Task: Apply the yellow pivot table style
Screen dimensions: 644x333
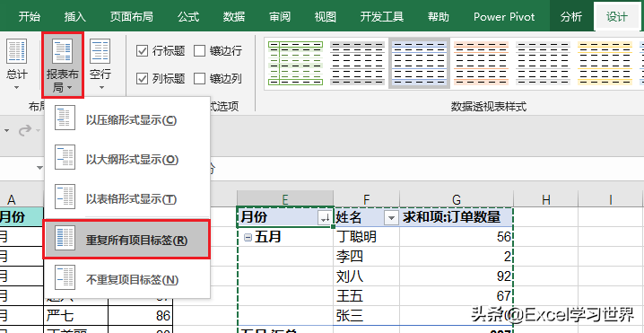Action: pos(605,64)
